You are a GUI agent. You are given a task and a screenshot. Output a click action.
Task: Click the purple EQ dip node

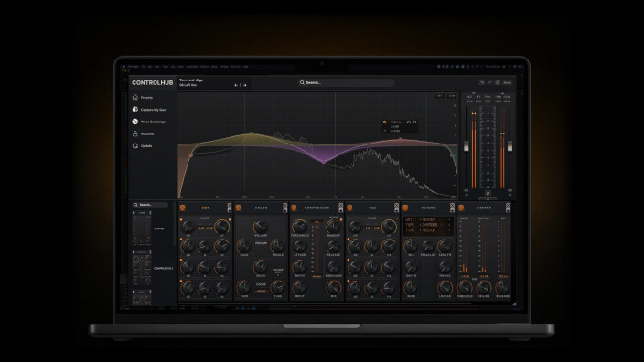tap(324, 162)
